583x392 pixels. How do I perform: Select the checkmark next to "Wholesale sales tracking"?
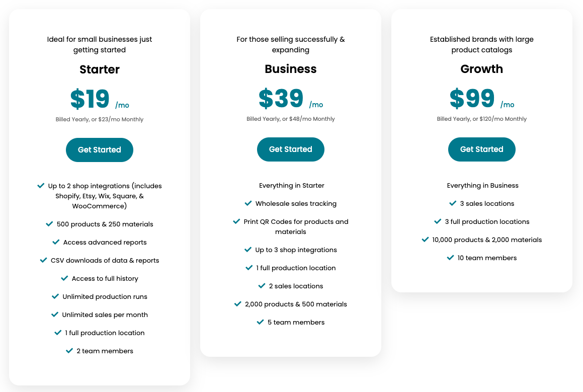pos(248,203)
